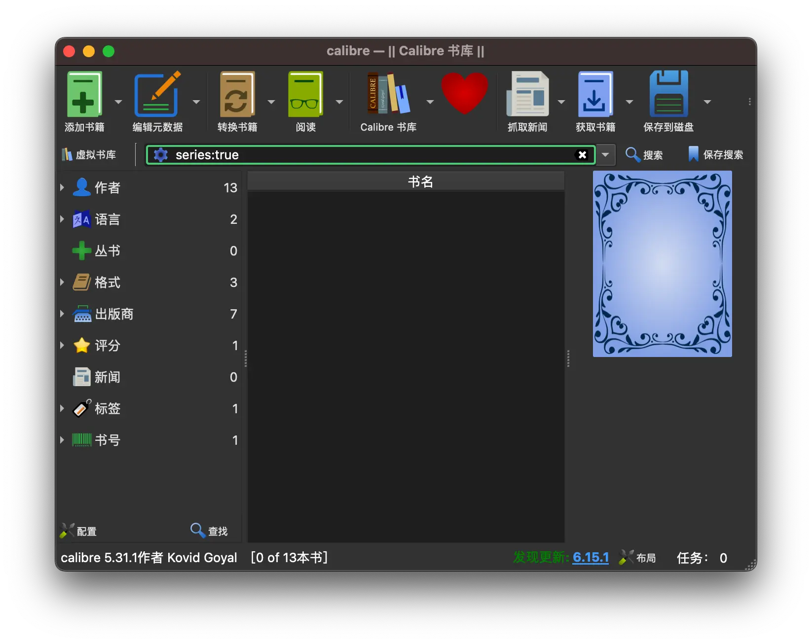Click the Fetch news (抓取新闻) icon
Screen dimensions: 812x644
coord(527,94)
